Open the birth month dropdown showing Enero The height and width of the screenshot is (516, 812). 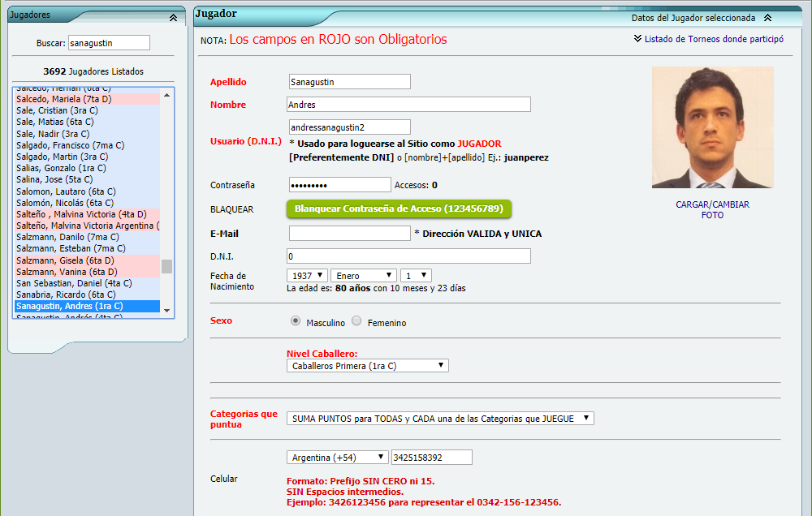[365, 276]
